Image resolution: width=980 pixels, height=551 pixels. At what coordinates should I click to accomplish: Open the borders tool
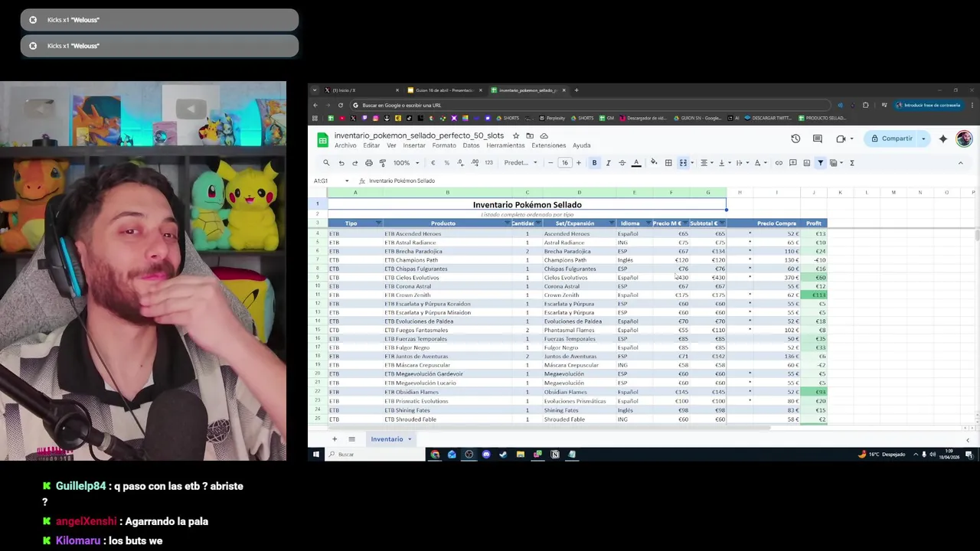click(668, 163)
